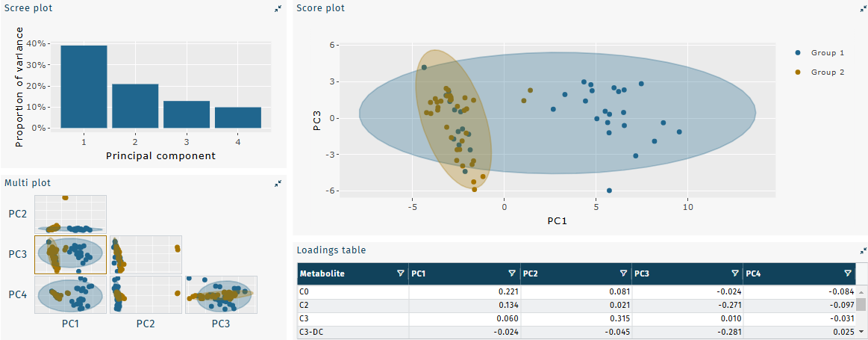Image resolution: width=868 pixels, height=340 pixels.
Task: Select the PC2 vs PC1 multi plot cell
Action: point(71,214)
